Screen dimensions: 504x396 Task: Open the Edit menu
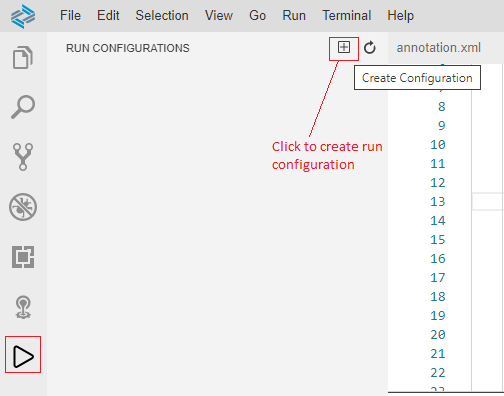pos(108,15)
